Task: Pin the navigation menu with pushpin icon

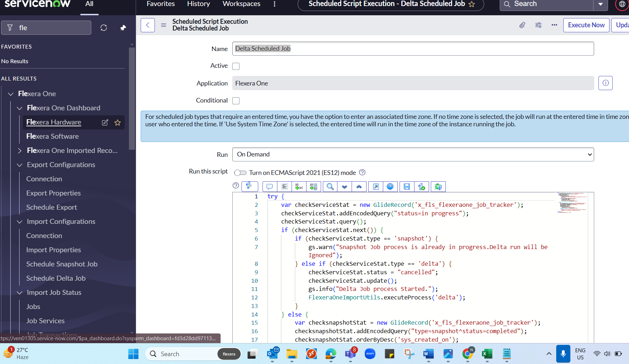Action: tap(123, 28)
